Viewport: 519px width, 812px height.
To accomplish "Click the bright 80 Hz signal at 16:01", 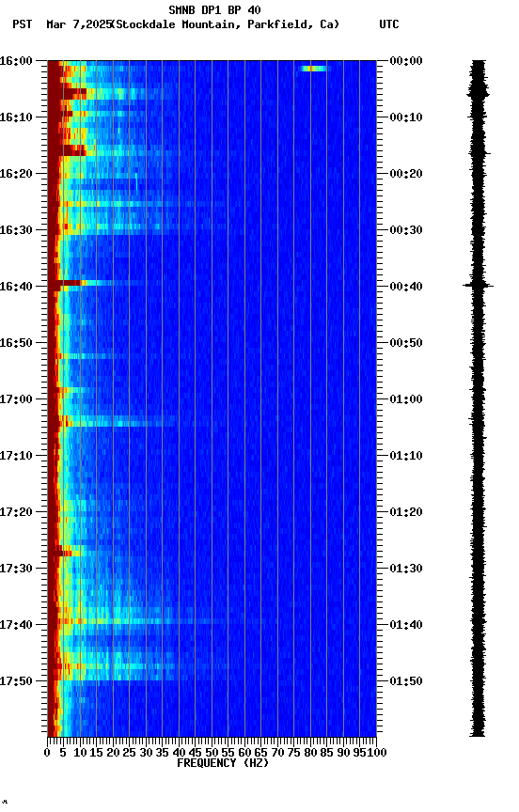I will point(313,69).
